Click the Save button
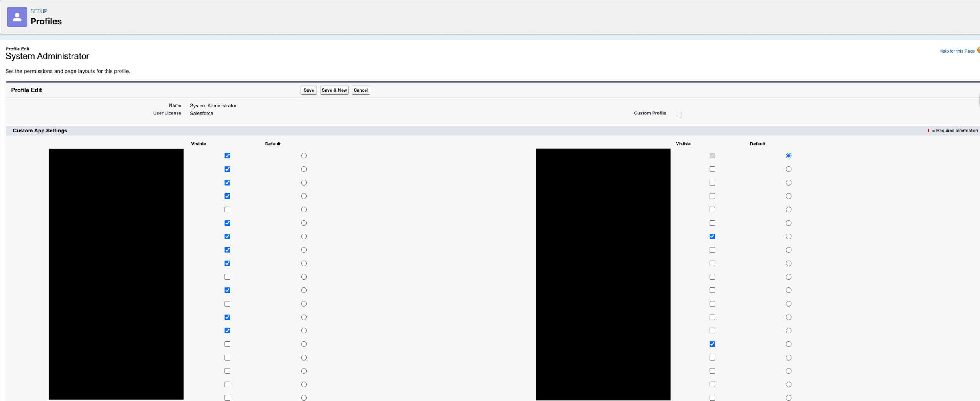The image size is (980, 401). pos(308,90)
